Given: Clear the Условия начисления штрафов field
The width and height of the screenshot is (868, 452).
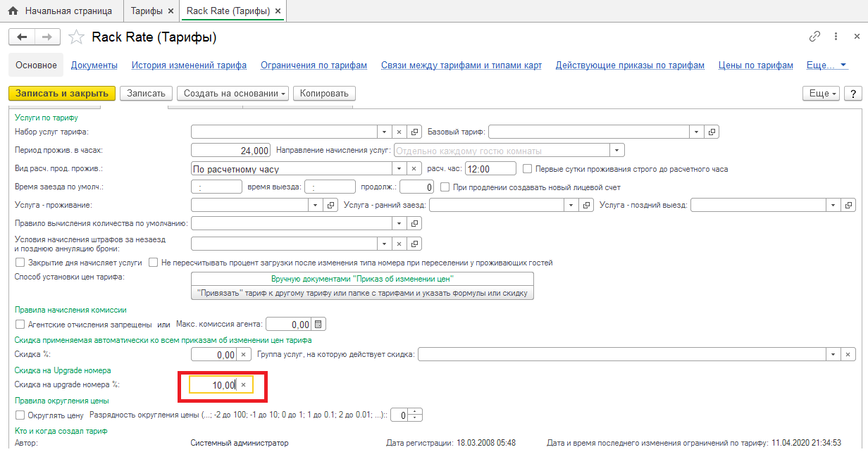Looking at the screenshot, I should click(x=399, y=244).
